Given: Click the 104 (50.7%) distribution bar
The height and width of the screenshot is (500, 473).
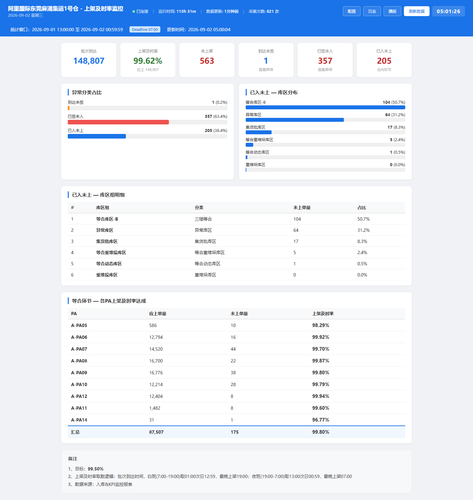Looking at the screenshot, I should click(325, 107).
